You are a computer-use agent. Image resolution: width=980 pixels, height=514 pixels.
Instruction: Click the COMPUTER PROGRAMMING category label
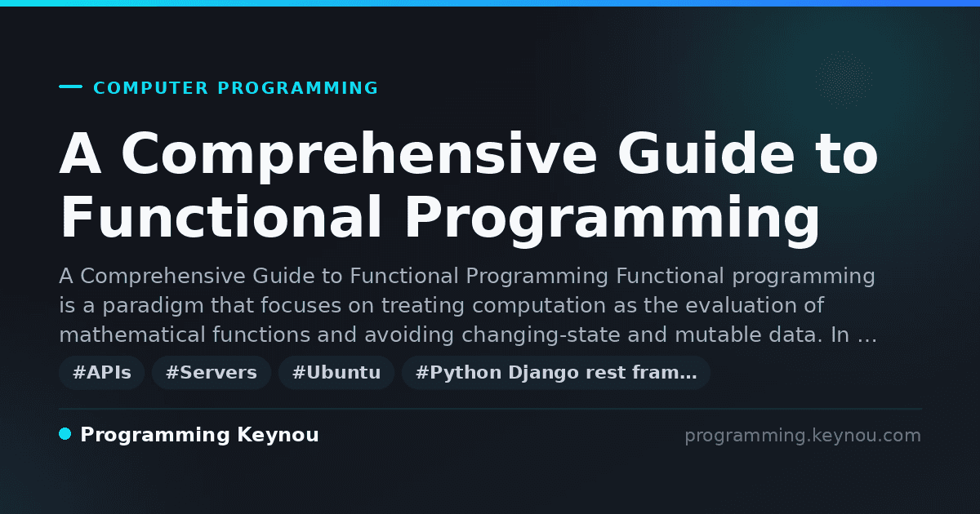[235, 88]
